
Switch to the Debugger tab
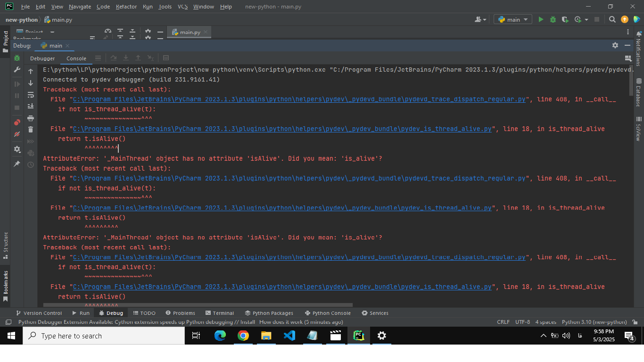coord(42,58)
